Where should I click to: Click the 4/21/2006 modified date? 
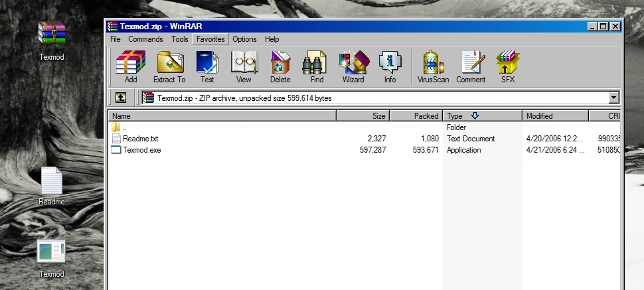pos(555,150)
